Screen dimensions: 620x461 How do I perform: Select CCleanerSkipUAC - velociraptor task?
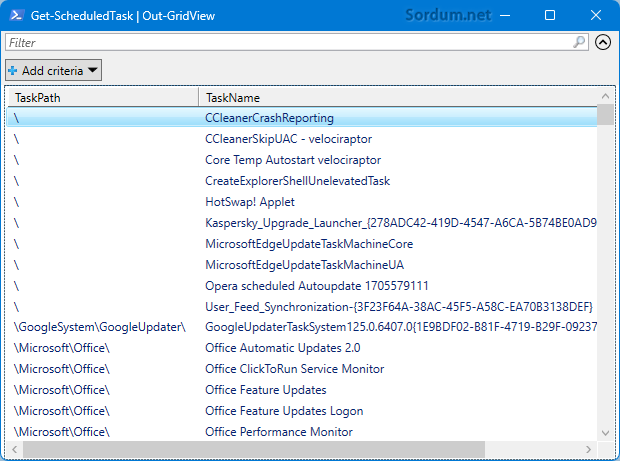point(302,139)
